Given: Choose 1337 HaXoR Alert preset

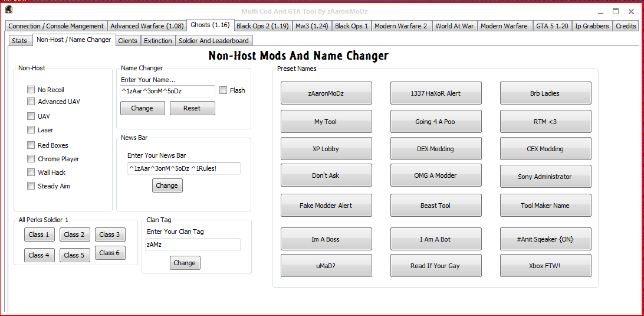Looking at the screenshot, I should [436, 93].
